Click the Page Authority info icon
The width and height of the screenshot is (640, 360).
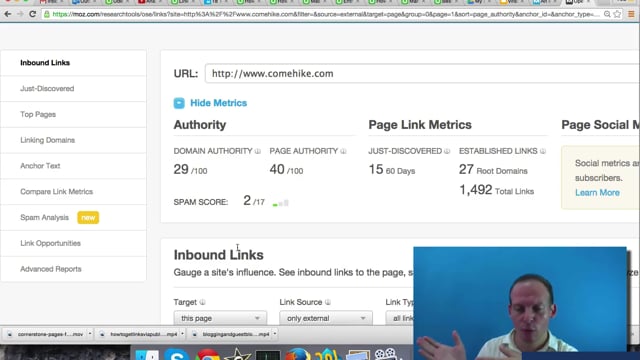343,151
